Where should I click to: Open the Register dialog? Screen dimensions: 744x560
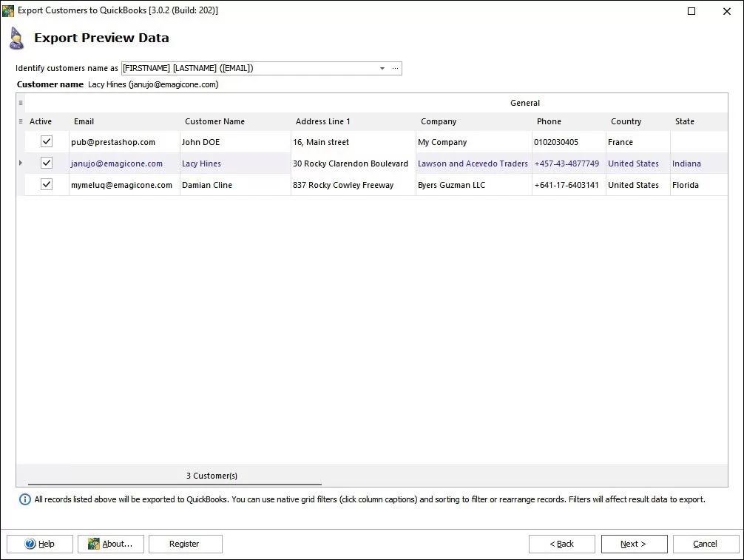point(186,544)
